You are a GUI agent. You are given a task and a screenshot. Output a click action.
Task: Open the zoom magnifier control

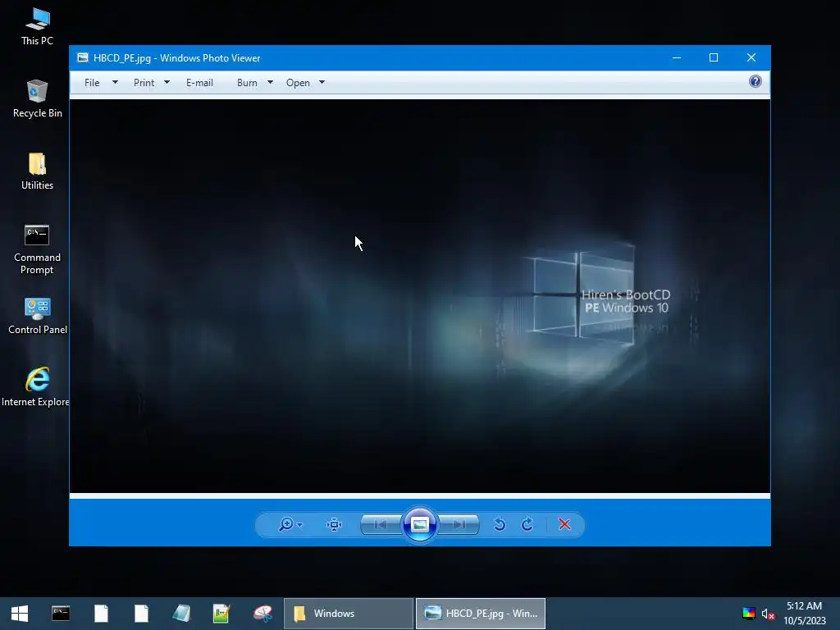286,524
